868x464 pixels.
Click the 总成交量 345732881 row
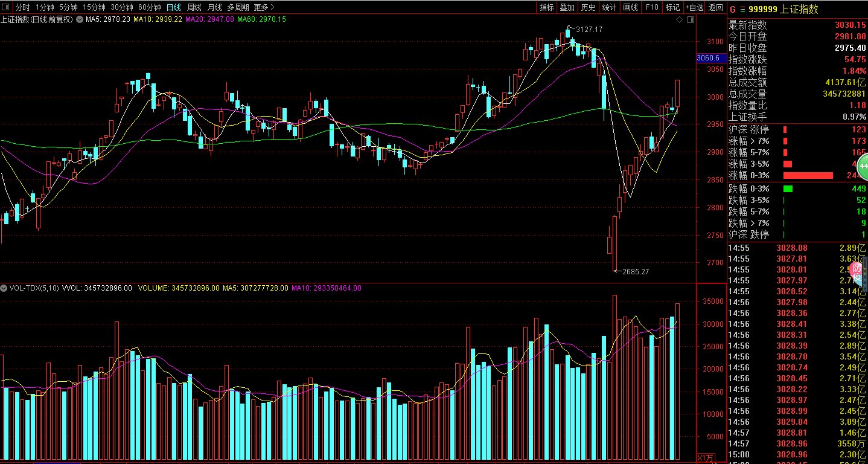(797, 94)
